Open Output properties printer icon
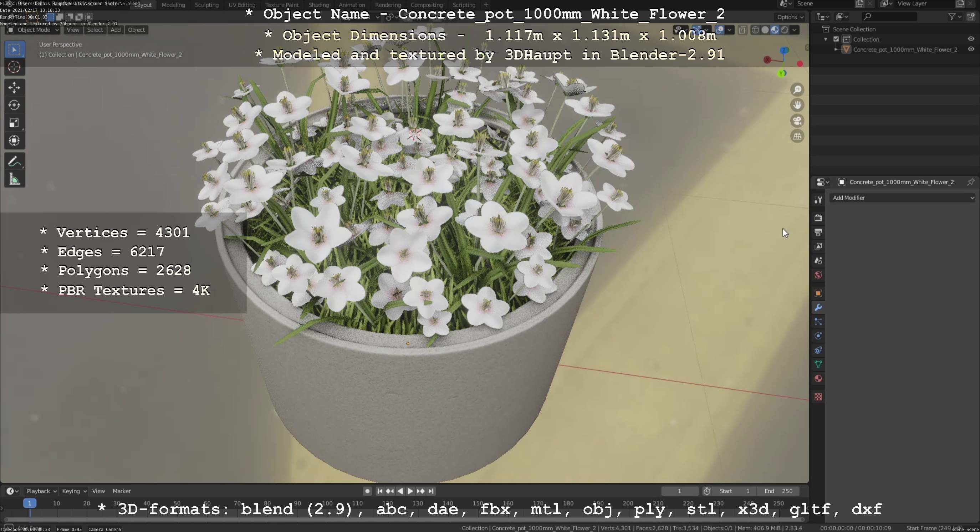Screen dimensions: 980x532 point(818,232)
